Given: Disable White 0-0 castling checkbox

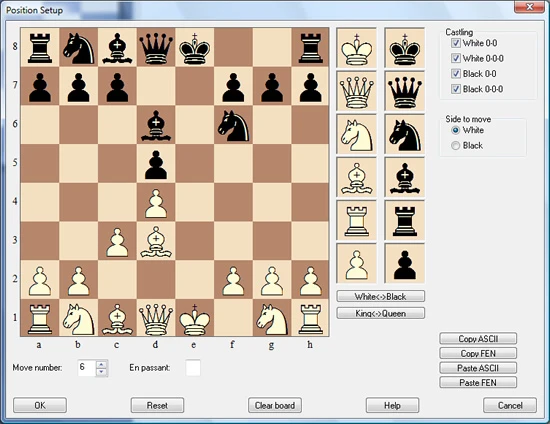Looking at the screenshot, I should (456, 43).
